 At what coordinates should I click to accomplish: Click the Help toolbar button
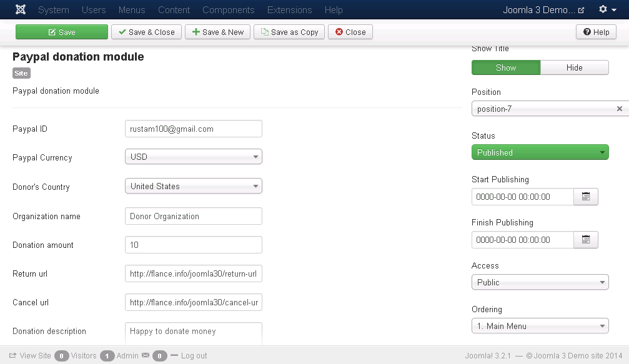coord(596,32)
